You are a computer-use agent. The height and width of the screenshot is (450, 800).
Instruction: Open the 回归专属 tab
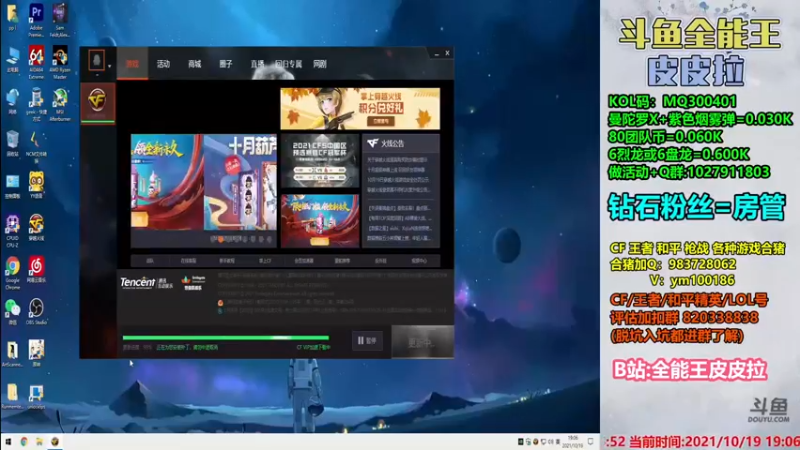288,64
